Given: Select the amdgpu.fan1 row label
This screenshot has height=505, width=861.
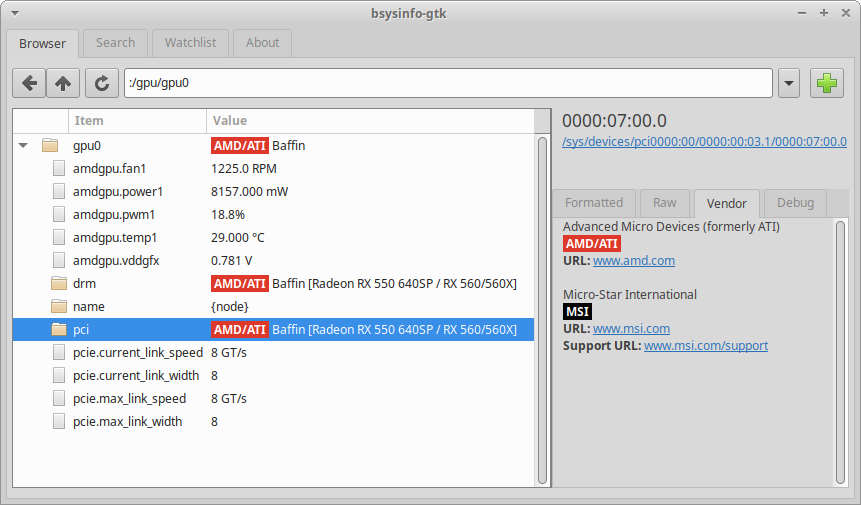Looking at the screenshot, I should click(109, 169).
